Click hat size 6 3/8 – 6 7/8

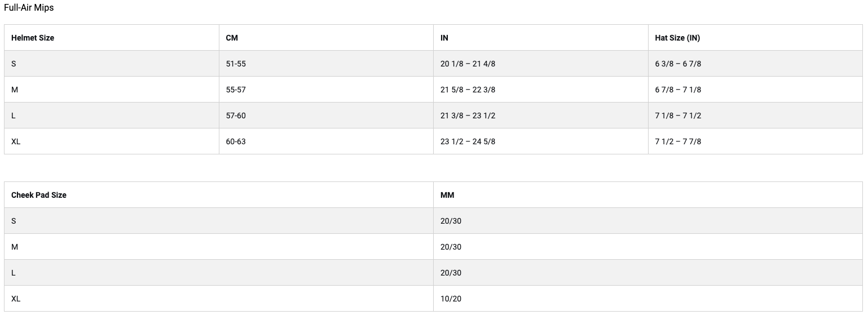[678, 64]
